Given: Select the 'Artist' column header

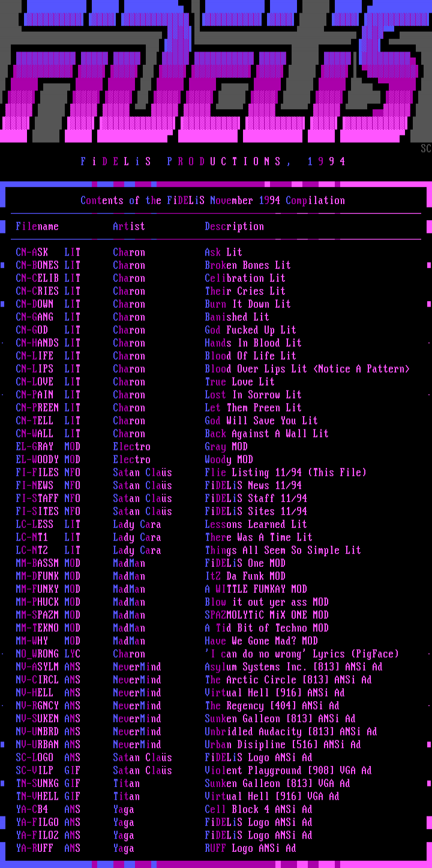Looking at the screenshot, I should pyautogui.click(x=129, y=226).
